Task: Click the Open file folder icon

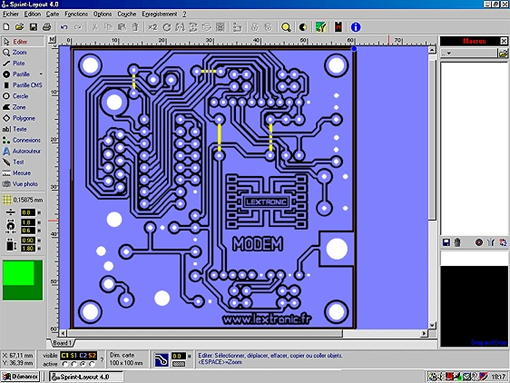Action: pyautogui.click(x=19, y=27)
